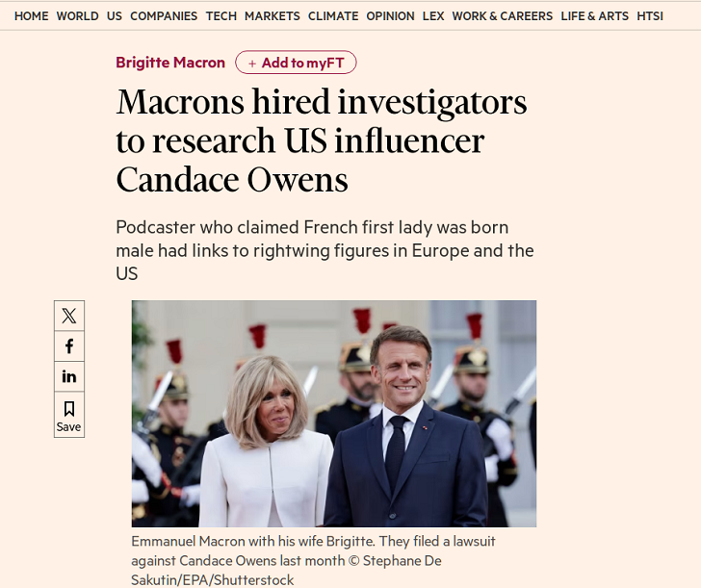Open the OPINION section

[x=391, y=16]
